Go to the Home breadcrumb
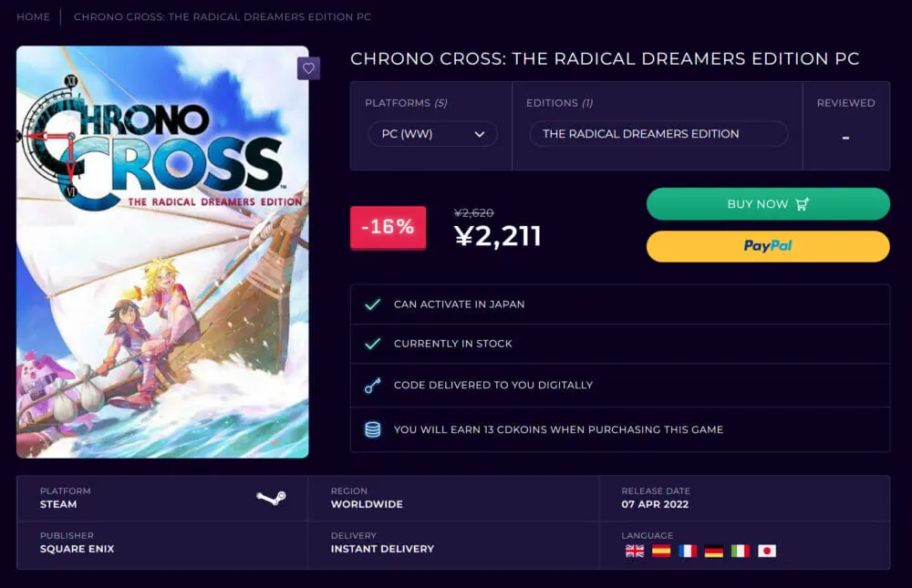 (x=33, y=16)
